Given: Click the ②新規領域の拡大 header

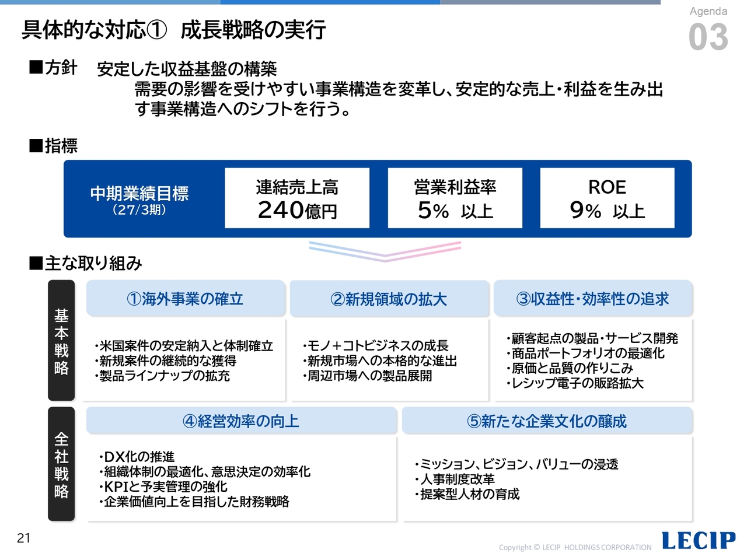Looking at the screenshot, I should click(x=389, y=299).
